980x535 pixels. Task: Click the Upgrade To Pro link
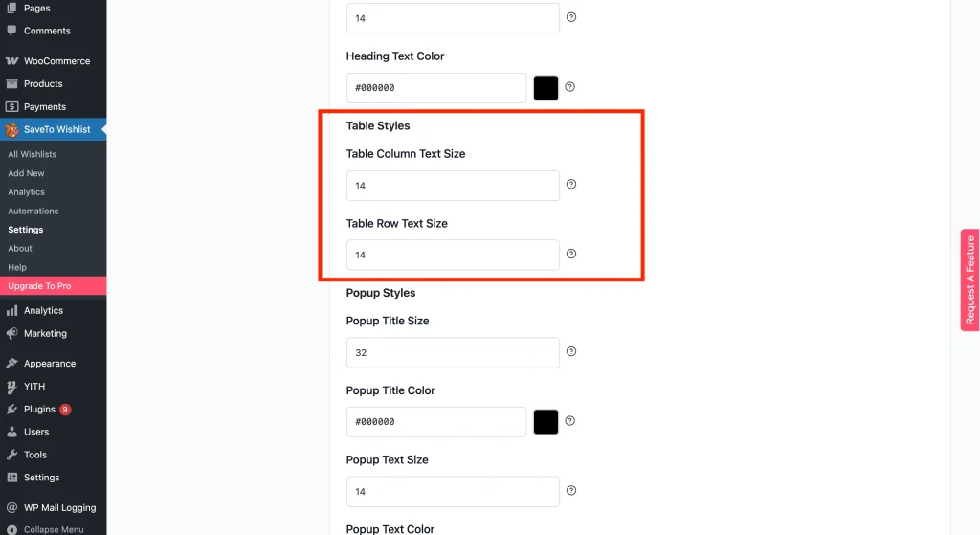39,286
